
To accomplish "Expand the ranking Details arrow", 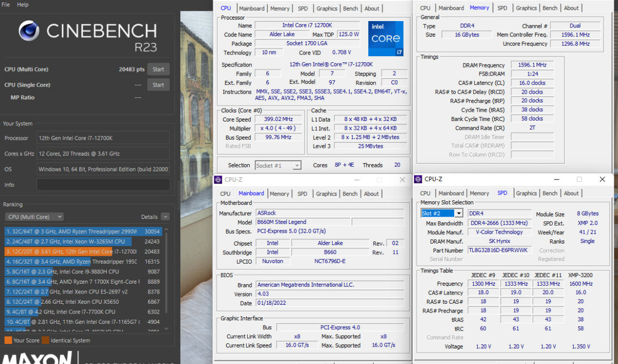I will [x=165, y=217].
